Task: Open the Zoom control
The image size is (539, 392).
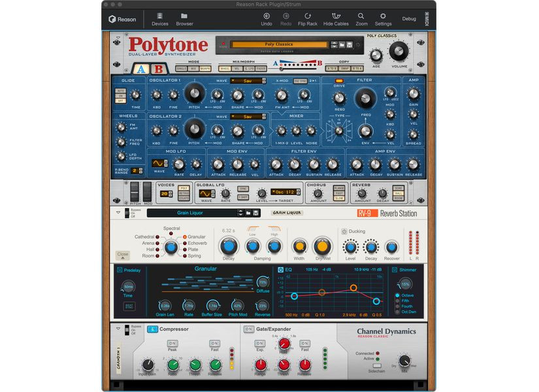Action: click(361, 19)
